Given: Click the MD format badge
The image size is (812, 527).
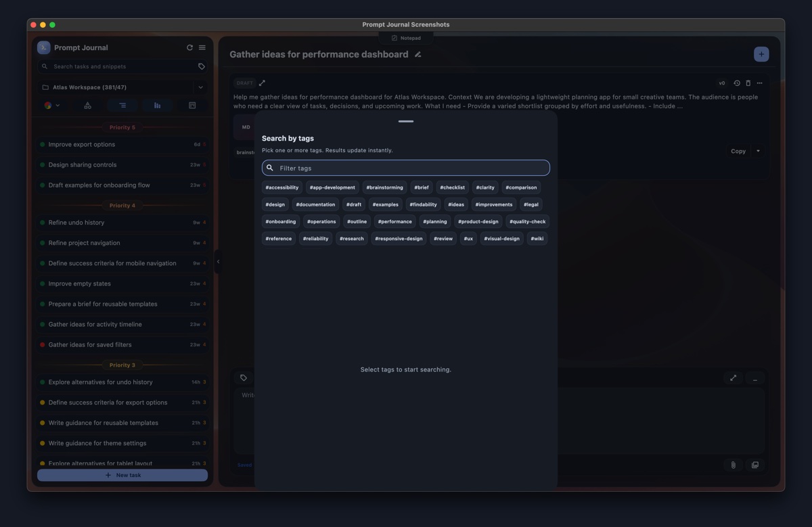Looking at the screenshot, I should pyautogui.click(x=246, y=127).
